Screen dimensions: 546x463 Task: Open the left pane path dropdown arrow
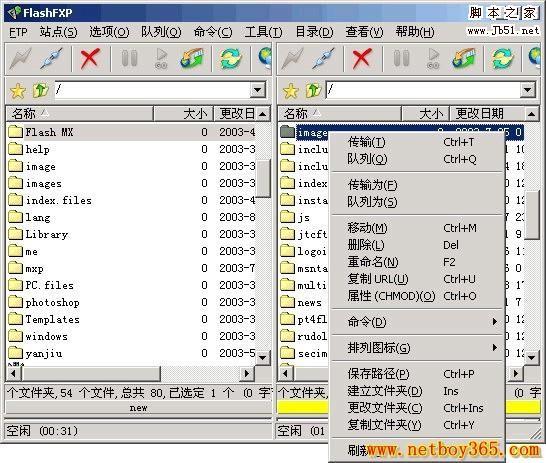pos(258,90)
